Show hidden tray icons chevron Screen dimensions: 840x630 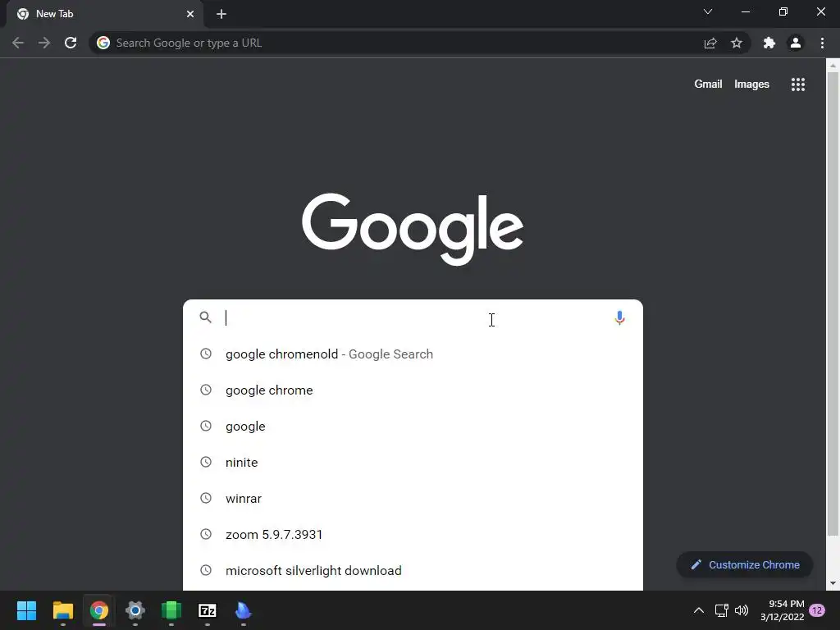coord(699,610)
